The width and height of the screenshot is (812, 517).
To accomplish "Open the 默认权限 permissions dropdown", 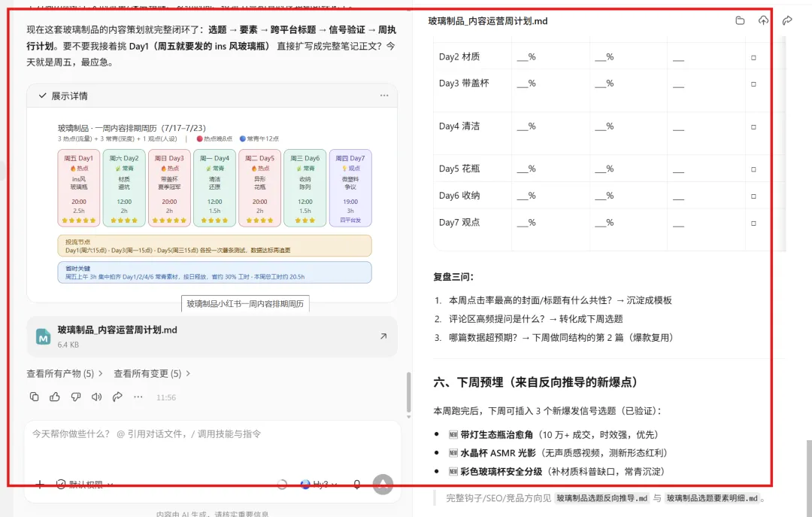I will point(85,485).
